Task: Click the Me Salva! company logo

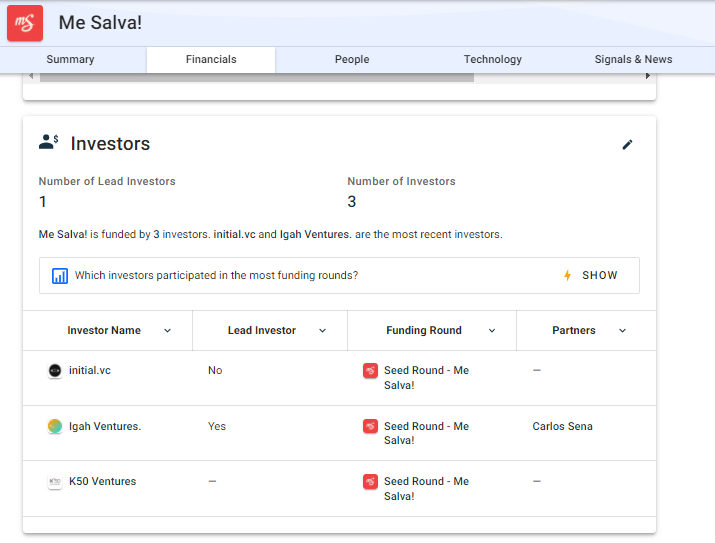Action: click(x=25, y=23)
